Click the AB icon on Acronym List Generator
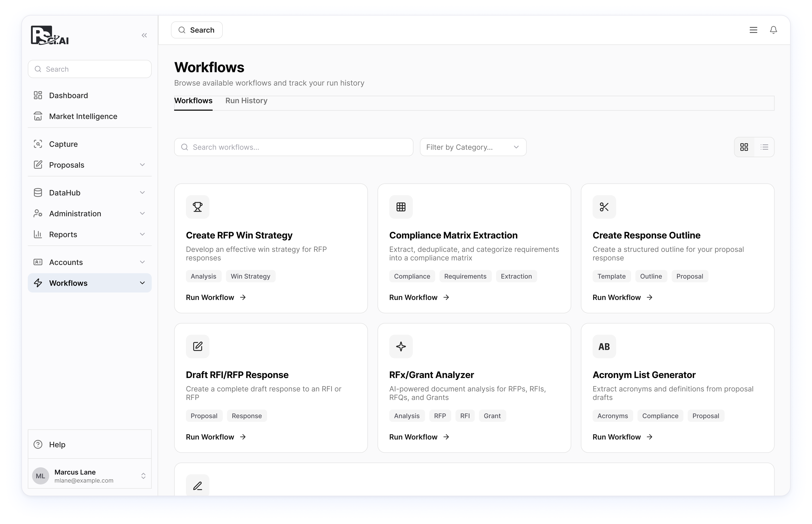 coord(604,346)
